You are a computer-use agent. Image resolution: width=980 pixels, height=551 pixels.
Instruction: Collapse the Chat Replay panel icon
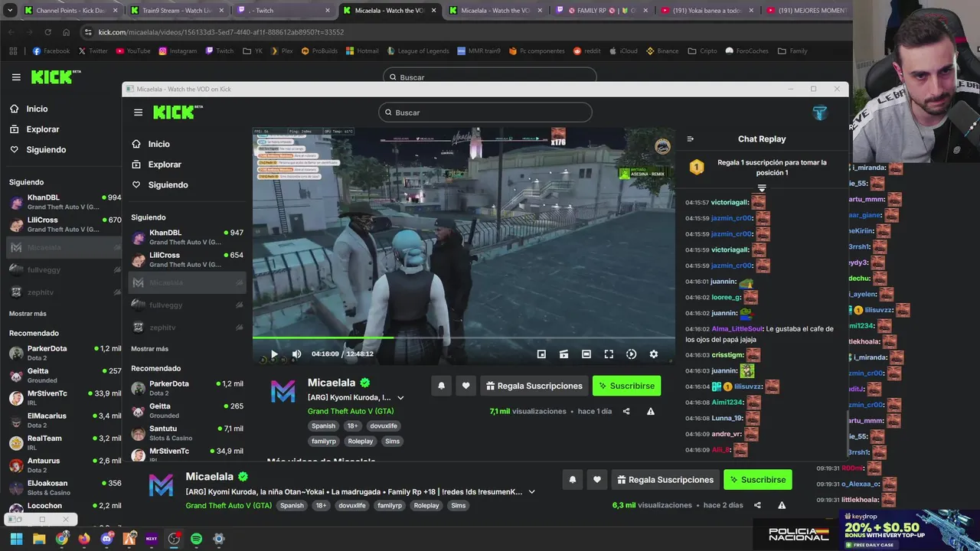tap(690, 139)
